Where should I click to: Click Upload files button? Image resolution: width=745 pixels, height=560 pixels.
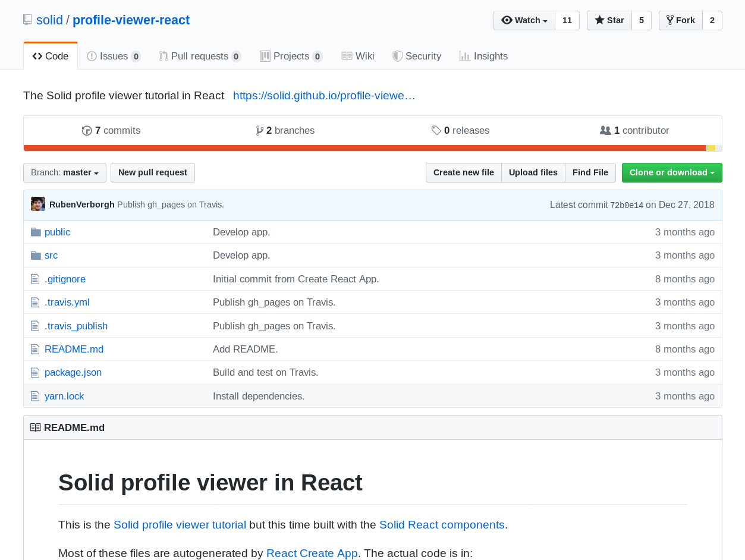coord(533,172)
